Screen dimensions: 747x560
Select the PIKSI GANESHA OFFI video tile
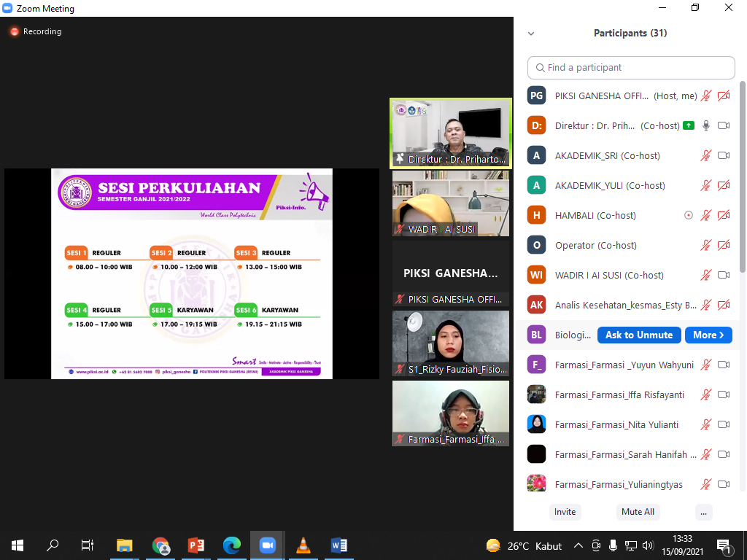[x=451, y=273]
